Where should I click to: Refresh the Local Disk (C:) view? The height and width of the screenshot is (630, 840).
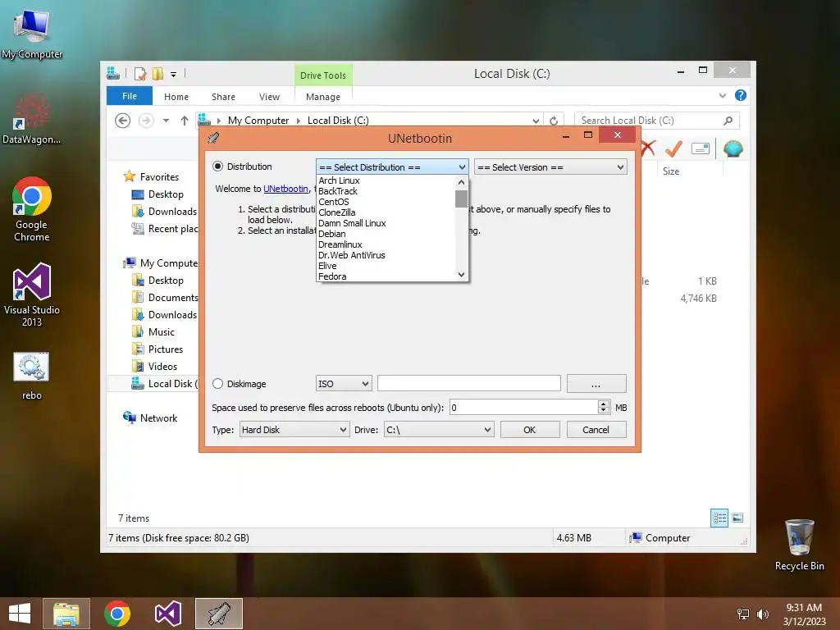(x=554, y=121)
